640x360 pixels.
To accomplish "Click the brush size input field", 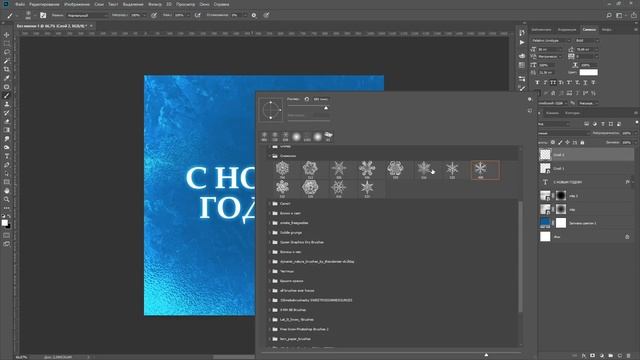I will (321, 99).
